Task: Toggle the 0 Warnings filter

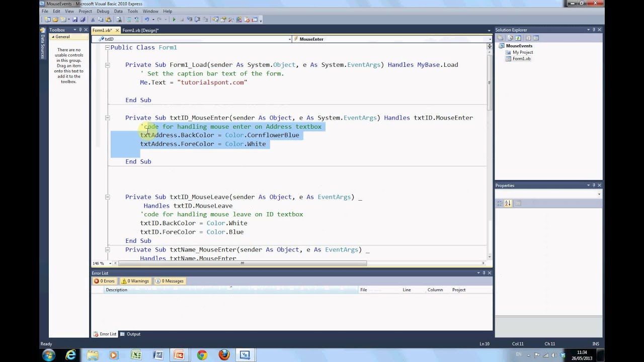Action: click(x=135, y=281)
